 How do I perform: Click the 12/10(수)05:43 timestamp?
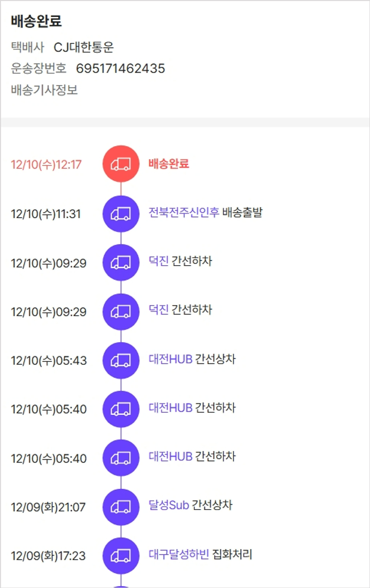point(49,361)
